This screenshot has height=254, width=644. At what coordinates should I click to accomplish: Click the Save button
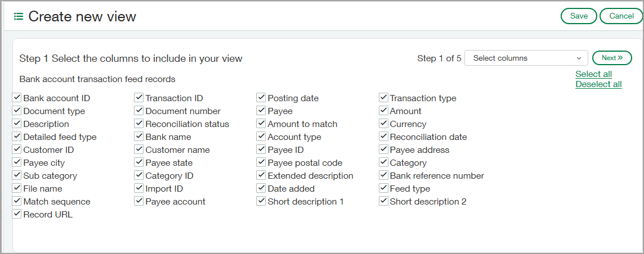579,16
